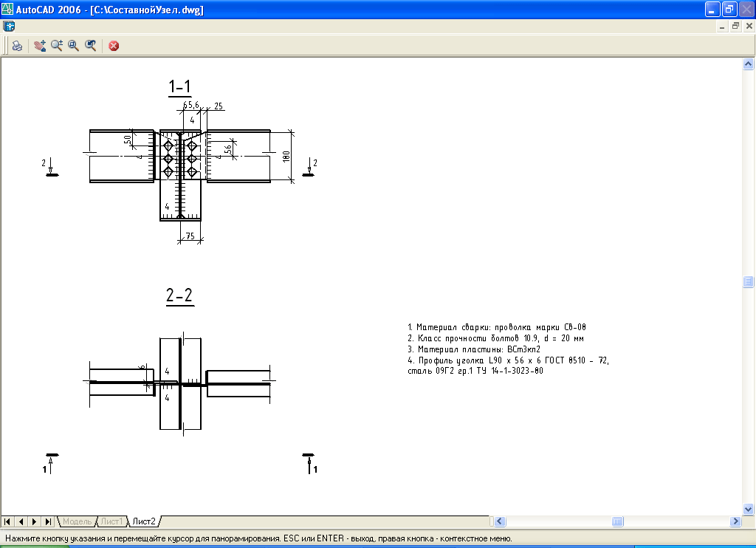Image resolution: width=756 pixels, height=548 pixels.
Task: Select the Pan hand tool
Action: (x=39, y=46)
